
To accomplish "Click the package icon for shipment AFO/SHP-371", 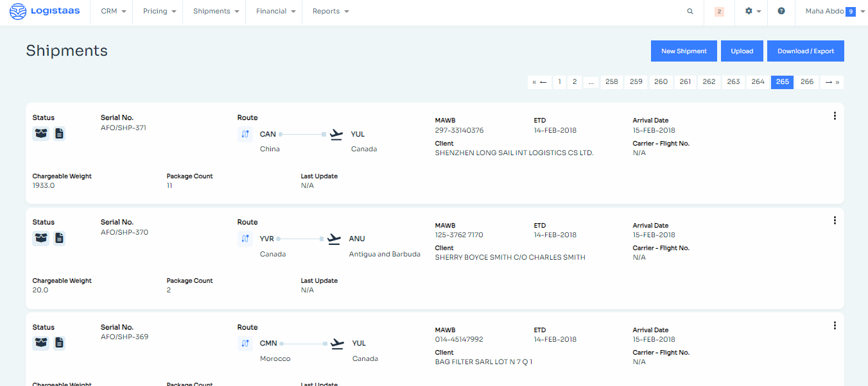I will pyautogui.click(x=40, y=133).
